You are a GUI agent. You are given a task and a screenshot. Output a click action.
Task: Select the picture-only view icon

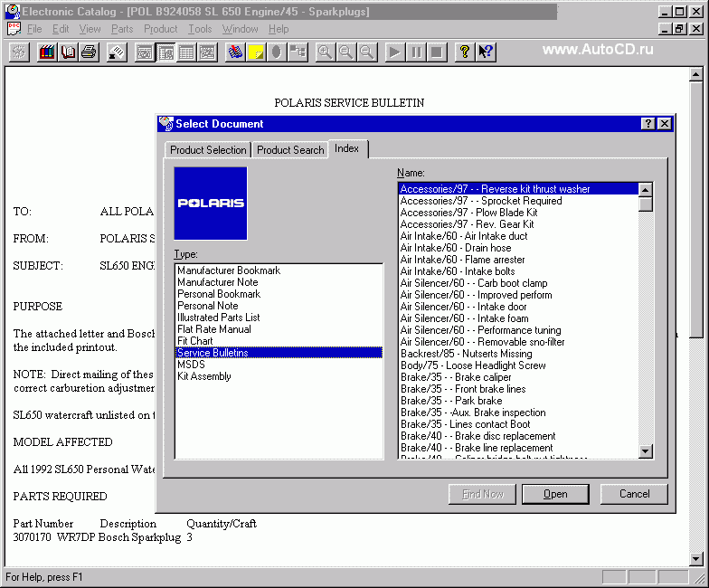(207, 52)
